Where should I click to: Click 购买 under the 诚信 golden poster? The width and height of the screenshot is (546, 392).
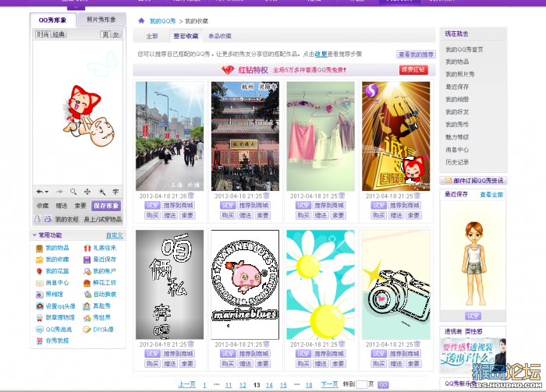[378, 215]
